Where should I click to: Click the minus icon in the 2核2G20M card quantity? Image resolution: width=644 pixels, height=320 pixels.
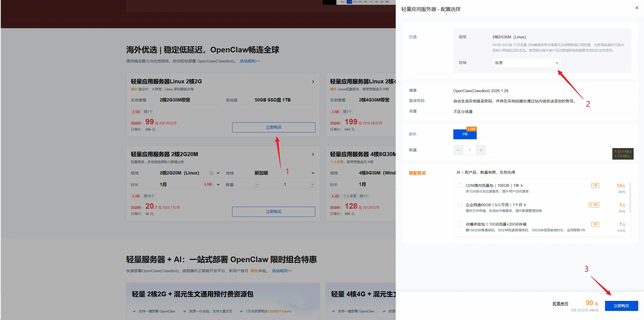(257, 185)
